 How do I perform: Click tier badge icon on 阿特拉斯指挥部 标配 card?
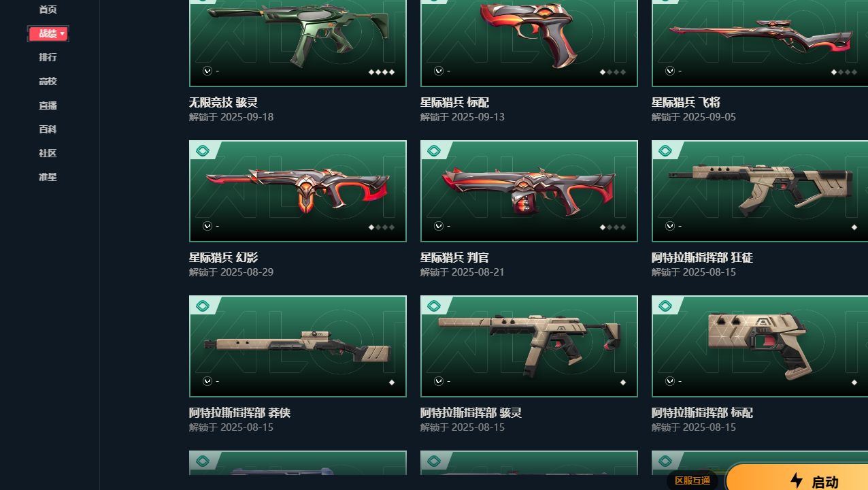665,306
